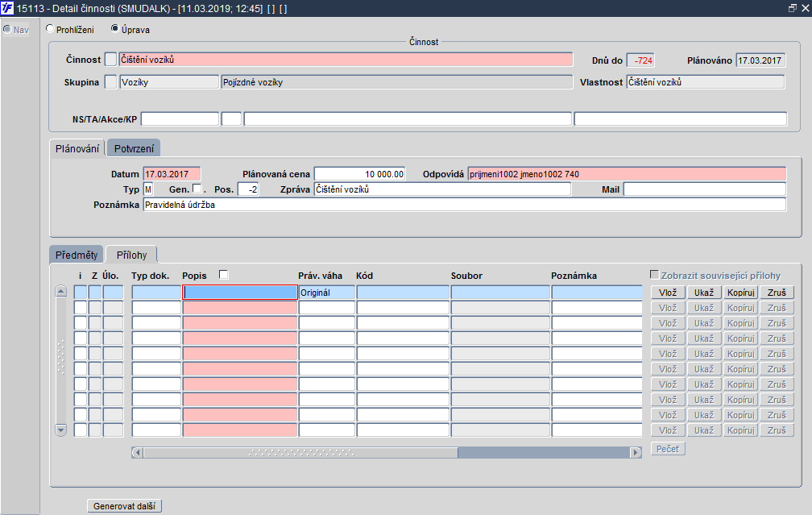Click the Skupina field showing Vozíky
This screenshot has width=812, height=515.
169,82
